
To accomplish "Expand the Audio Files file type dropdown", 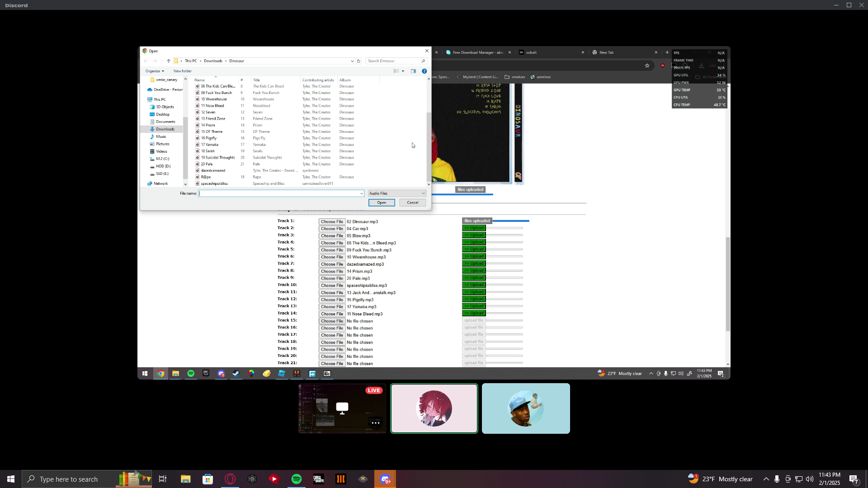I will coord(396,193).
